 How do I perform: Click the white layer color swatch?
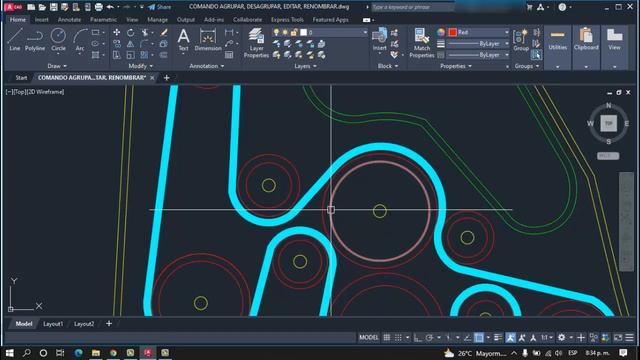tap(303, 32)
